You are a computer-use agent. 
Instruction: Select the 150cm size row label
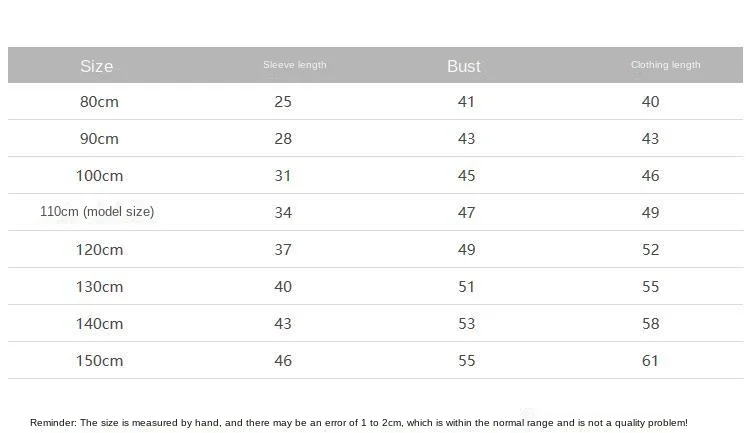pyautogui.click(x=99, y=360)
